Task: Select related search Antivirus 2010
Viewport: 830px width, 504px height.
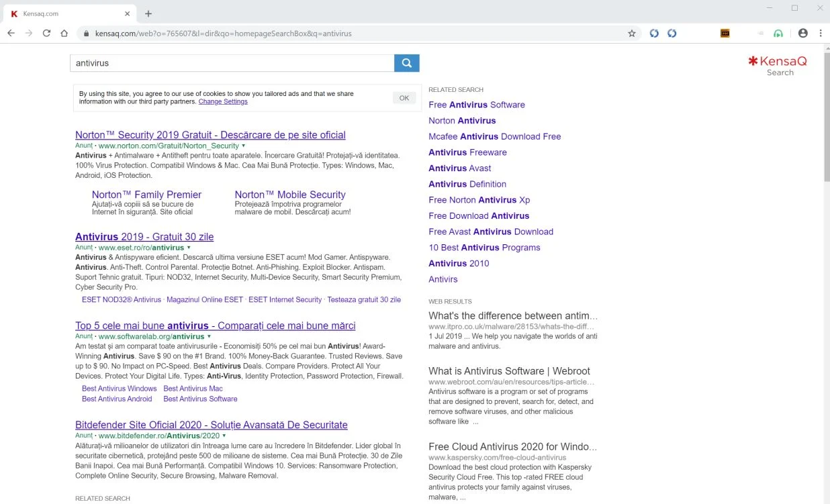Action: 459,264
